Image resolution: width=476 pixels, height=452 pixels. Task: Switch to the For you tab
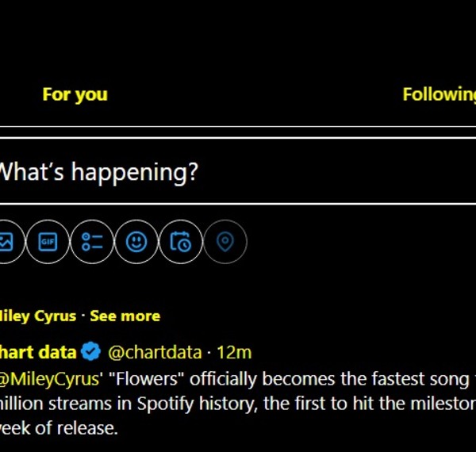coord(75,94)
